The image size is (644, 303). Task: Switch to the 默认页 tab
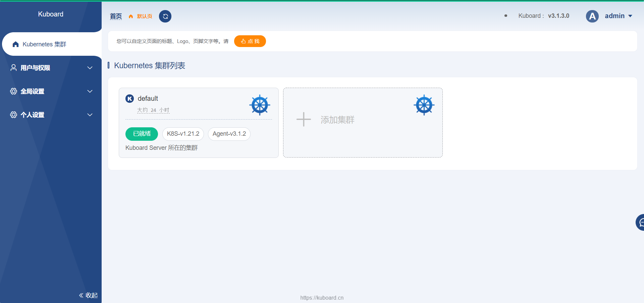[x=144, y=16]
